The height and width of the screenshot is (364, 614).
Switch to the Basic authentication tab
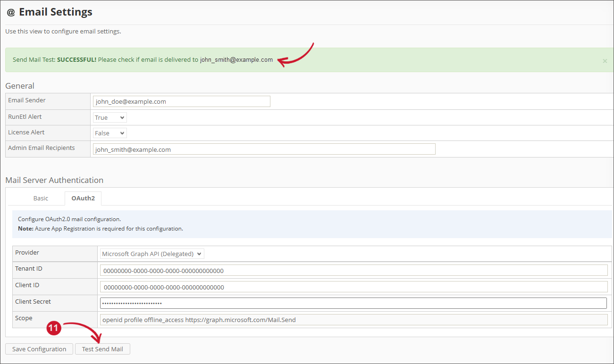pos(41,198)
